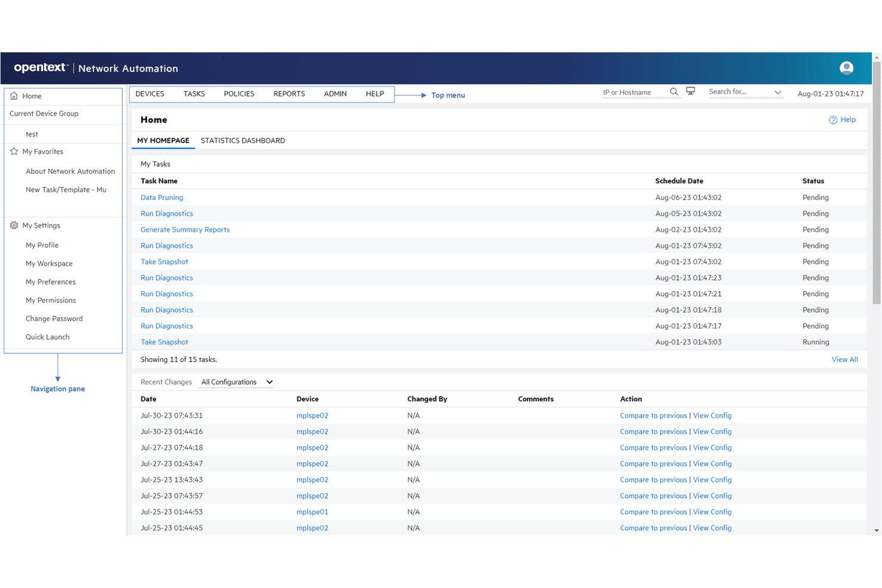Switch to the STATISTICS DASHBOARD tab
The image size is (882, 588).
coord(243,141)
